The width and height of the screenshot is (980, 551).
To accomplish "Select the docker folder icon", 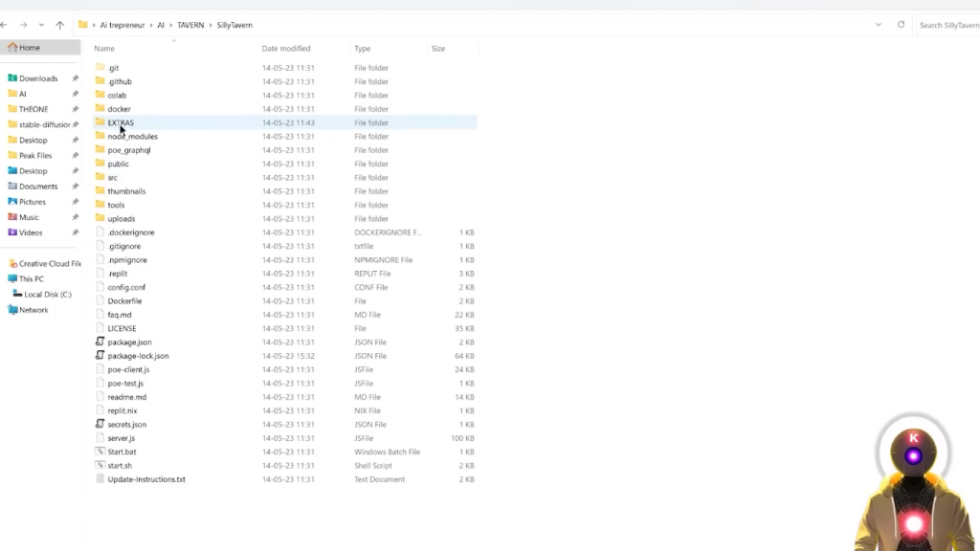I will coord(100,109).
